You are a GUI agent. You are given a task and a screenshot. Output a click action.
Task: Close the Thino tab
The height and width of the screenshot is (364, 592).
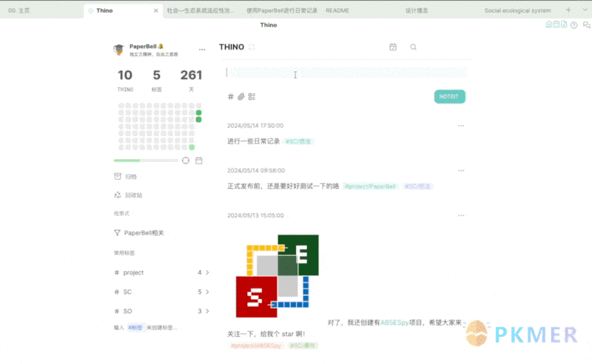pos(156,10)
